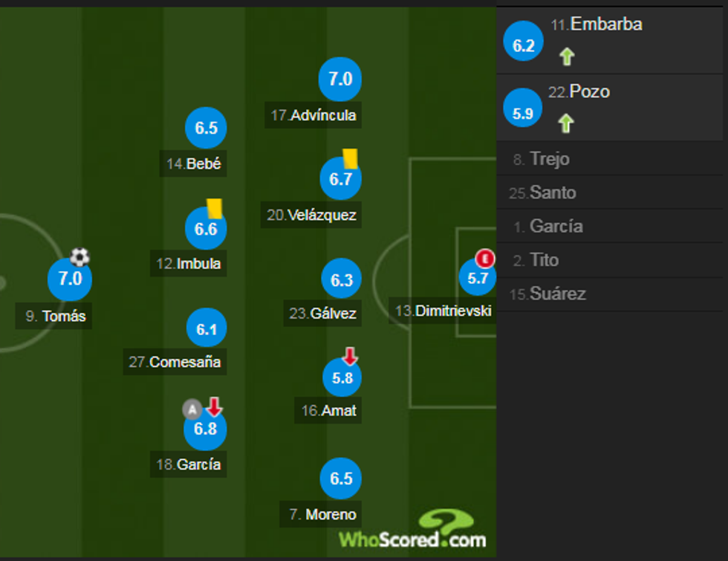Select Bebé's 6.5 rating circle

[x=206, y=128]
